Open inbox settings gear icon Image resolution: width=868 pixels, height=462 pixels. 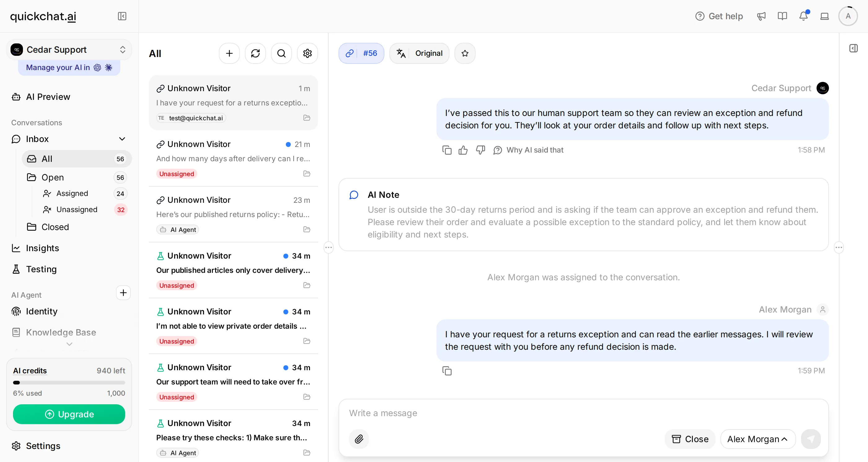(x=307, y=53)
